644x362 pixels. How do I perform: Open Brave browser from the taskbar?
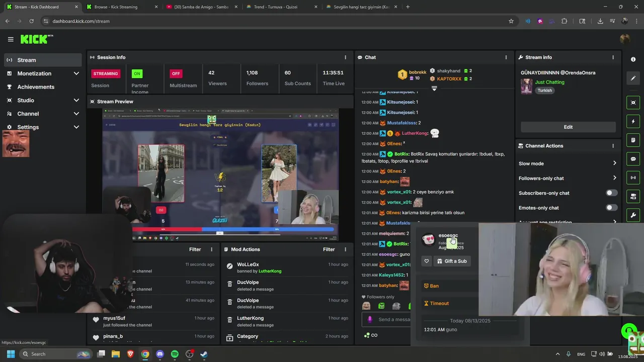[130, 354]
